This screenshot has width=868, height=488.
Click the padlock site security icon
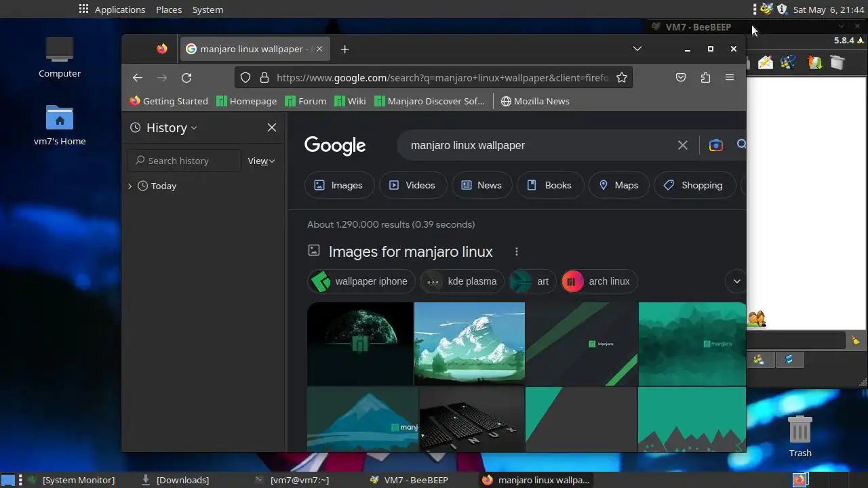(264, 77)
